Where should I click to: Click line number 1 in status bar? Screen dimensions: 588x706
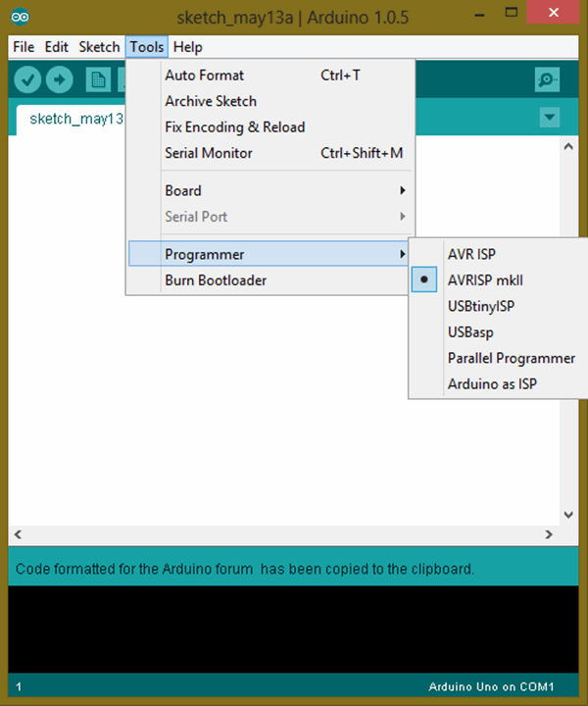pyautogui.click(x=19, y=686)
